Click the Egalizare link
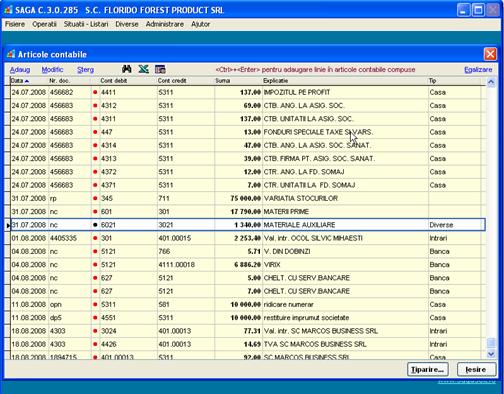The height and width of the screenshot is (394, 504). (x=478, y=70)
